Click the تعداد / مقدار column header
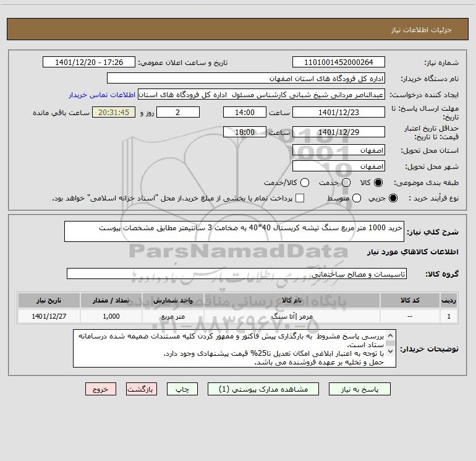The width and height of the screenshot is (476, 461). (x=111, y=300)
